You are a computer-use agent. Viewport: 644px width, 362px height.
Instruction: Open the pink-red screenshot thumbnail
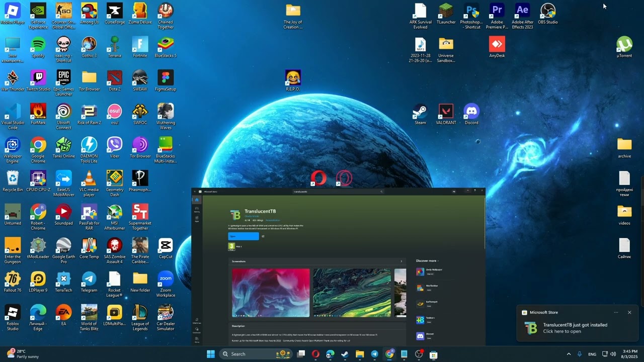pyautogui.click(x=271, y=293)
